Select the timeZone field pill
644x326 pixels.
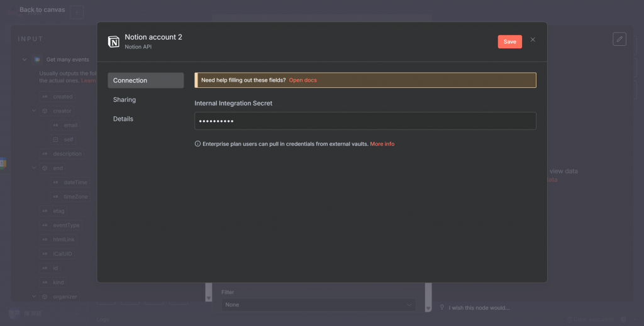pos(70,197)
